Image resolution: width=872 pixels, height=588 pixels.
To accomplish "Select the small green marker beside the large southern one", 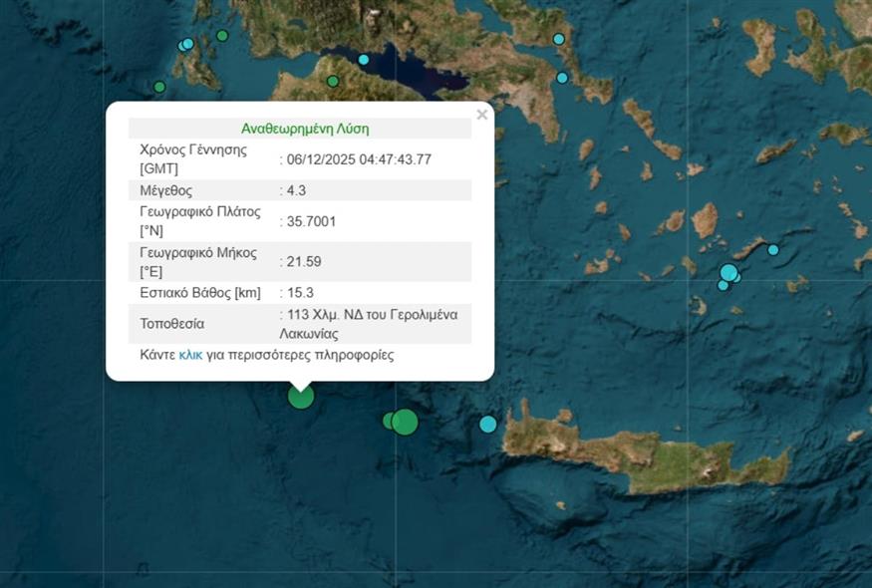I will [x=385, y=420].
